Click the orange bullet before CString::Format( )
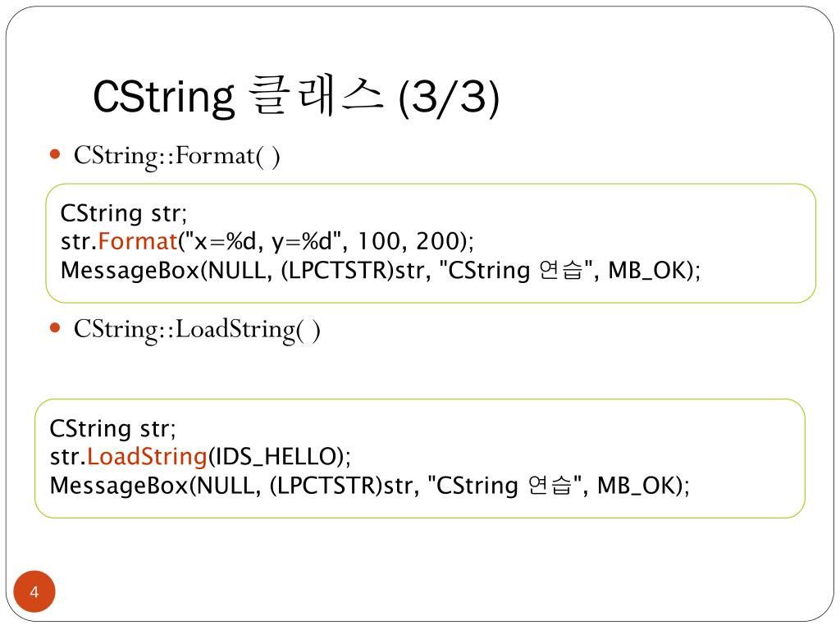 click(x=55, y=155)
